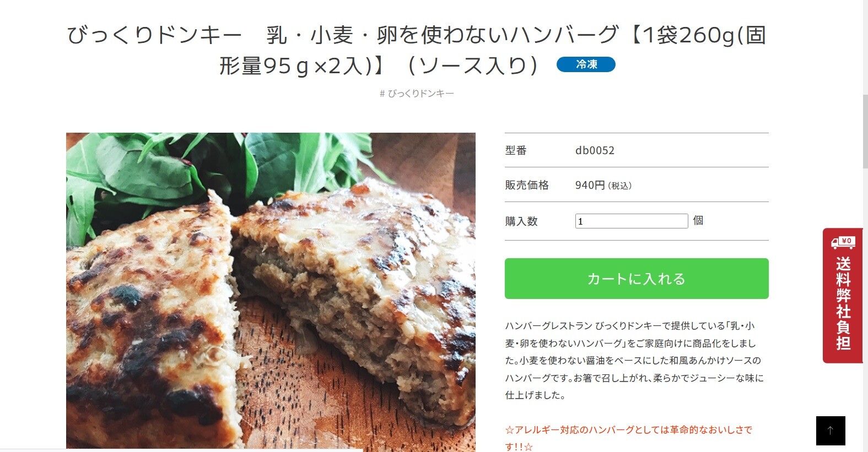Open the #びっくりドンキー tag link
The image size is (868, 452).
[417, 94]
